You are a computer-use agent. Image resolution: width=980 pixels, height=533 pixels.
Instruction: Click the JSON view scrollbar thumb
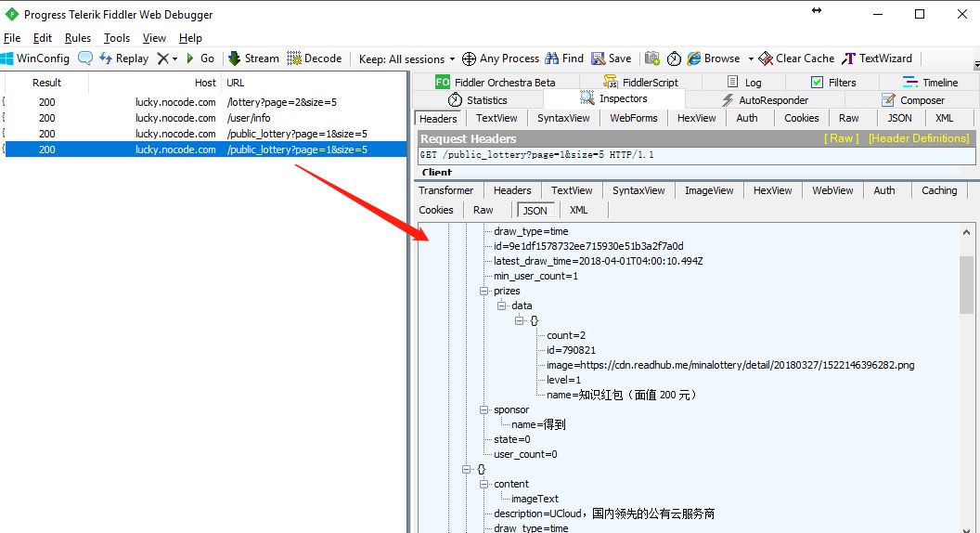click(966, 285)
